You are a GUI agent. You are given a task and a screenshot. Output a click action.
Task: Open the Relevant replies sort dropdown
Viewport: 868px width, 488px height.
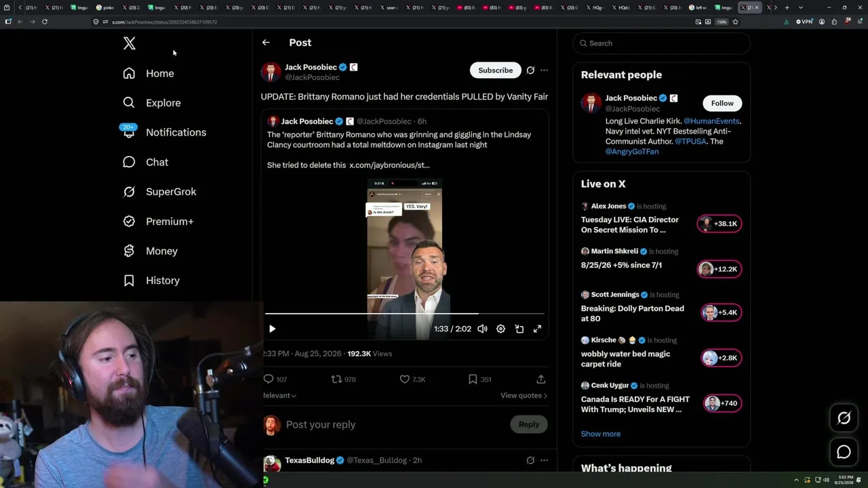tap(279, 395)
